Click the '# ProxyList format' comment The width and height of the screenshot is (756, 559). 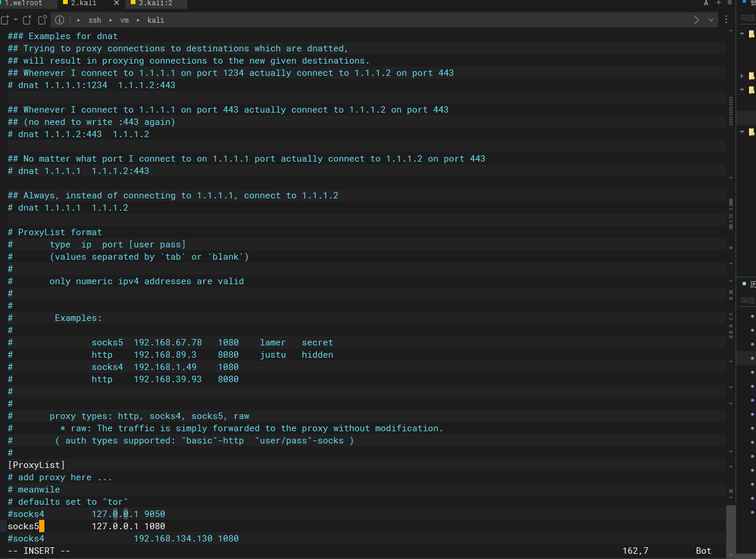55,232
